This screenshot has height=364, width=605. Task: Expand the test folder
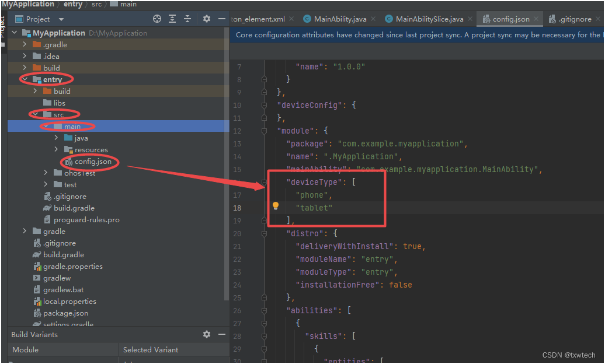click(x=46, y=184)
